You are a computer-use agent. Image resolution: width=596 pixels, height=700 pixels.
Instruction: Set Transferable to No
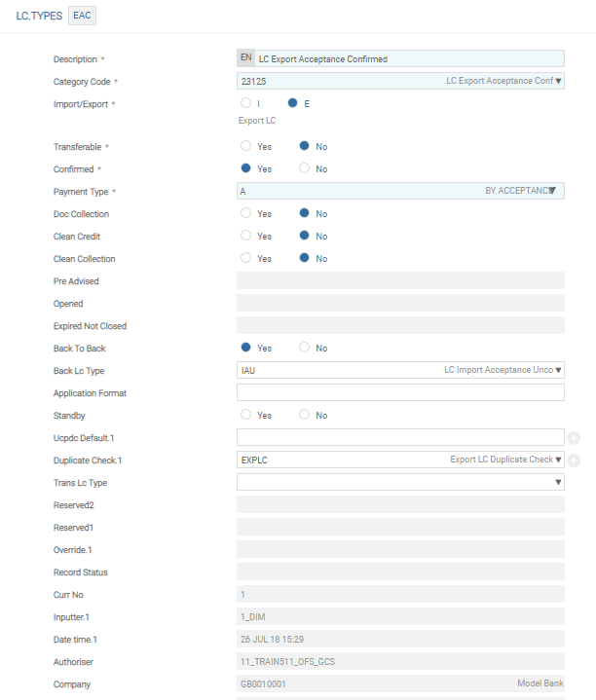coord(304,145)
